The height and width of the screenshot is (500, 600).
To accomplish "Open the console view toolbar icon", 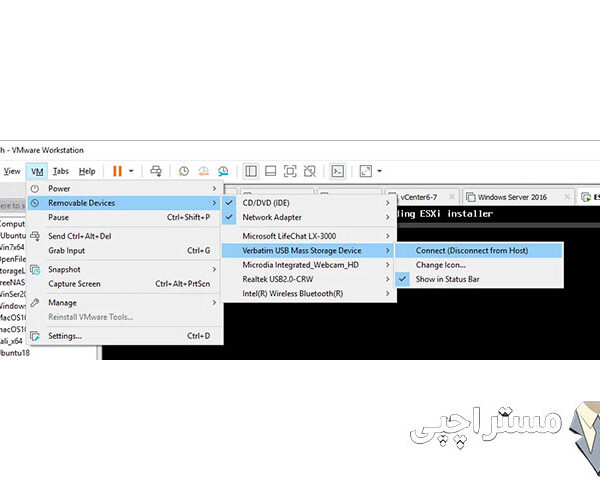I will pyautogui.click(x=338, y=171).
